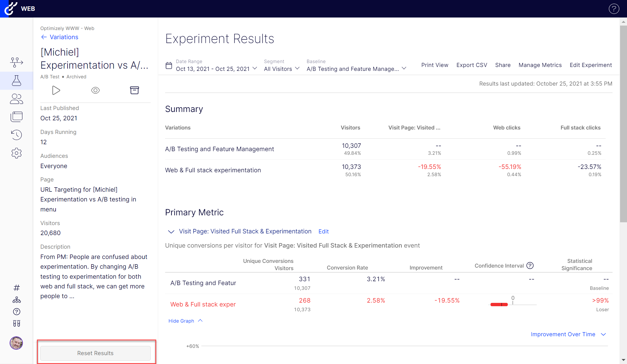Viewport: 627px width, 364px height.
Task: Click the -23.57% Full stack clicks value
Action: [x=589, y=167]
